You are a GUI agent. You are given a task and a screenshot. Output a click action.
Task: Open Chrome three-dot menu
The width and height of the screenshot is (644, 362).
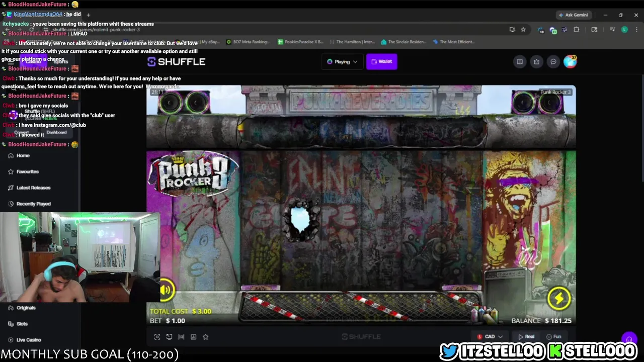coord(636,30)
